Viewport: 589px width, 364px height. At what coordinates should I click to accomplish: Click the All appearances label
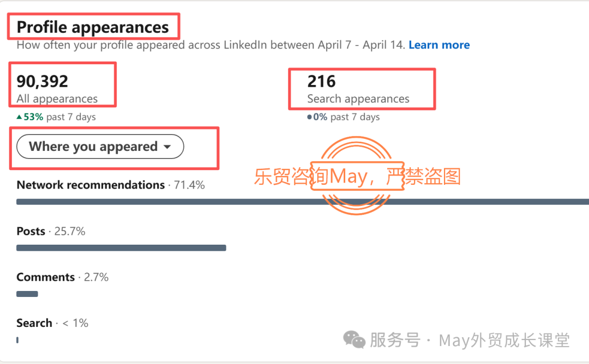coord(57,99)
